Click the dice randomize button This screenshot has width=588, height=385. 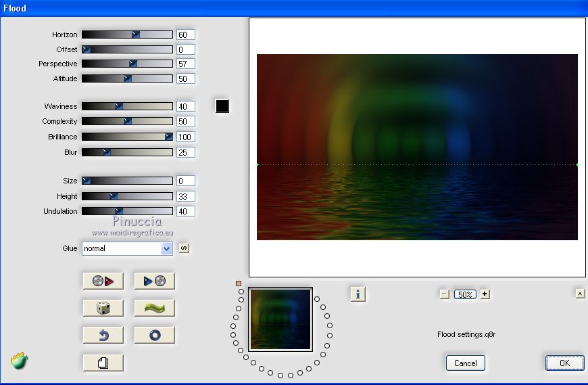(103, 308)
